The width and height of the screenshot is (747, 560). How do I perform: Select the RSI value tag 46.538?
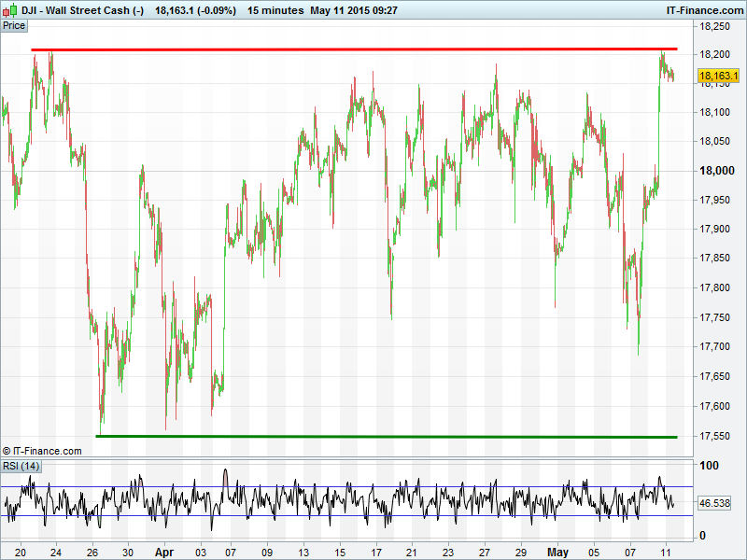click(714, 503)
